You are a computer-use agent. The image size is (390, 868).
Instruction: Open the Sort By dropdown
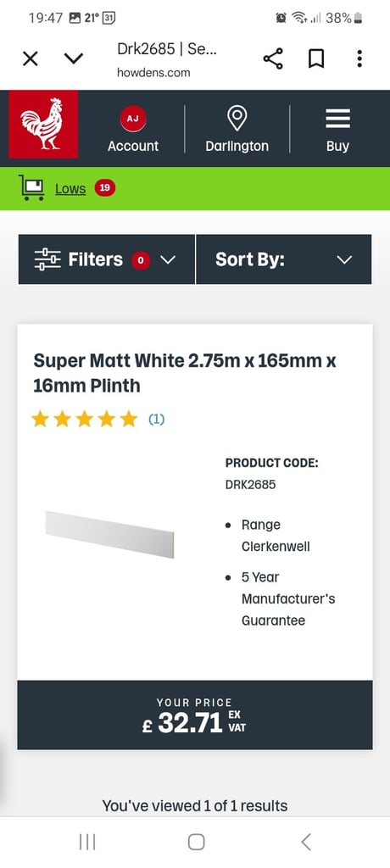pos(284,259)
